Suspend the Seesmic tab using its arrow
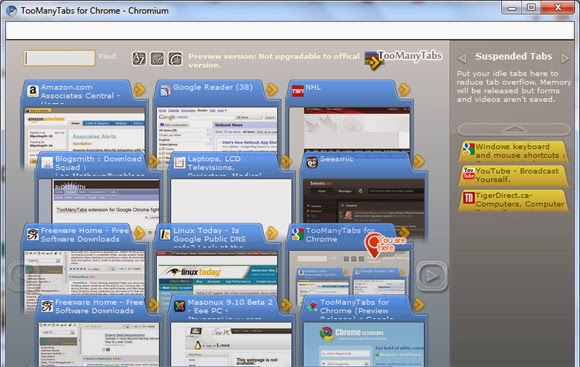The height and width of the screenshot is (367, 580). pos(419,161)
